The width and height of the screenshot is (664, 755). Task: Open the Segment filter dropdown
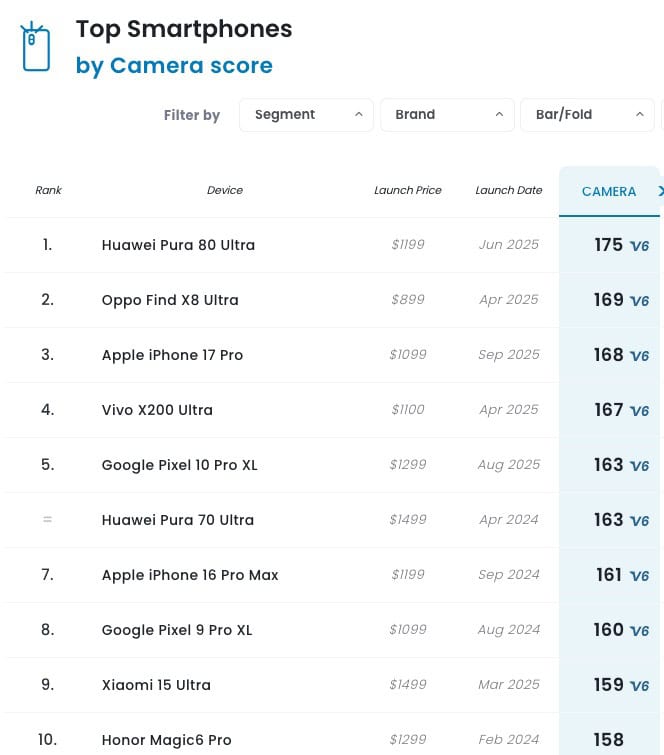point(306,115)
